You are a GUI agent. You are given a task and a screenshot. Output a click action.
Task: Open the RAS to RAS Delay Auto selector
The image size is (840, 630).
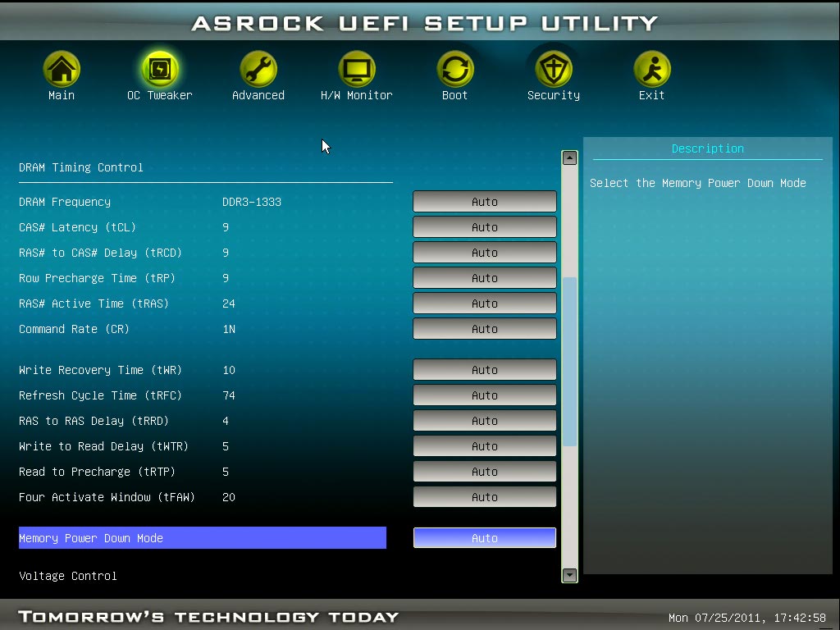[x=485, y=421]
